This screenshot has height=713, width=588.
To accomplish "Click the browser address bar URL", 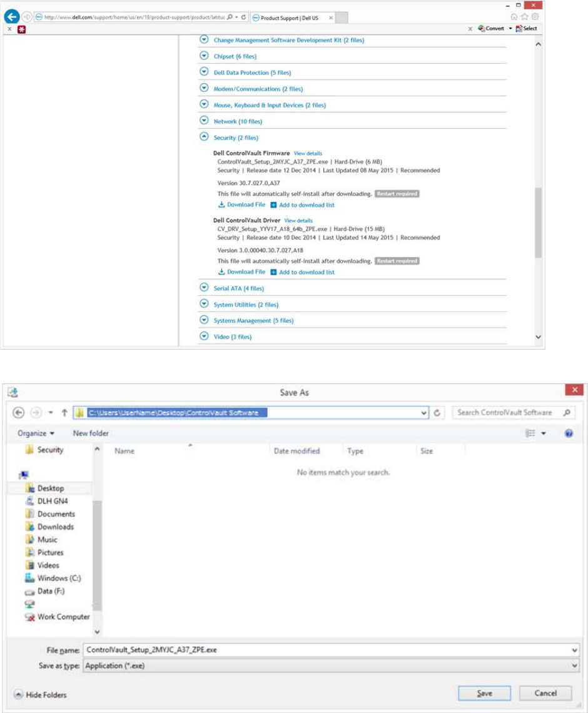I will tap(134, 18).
